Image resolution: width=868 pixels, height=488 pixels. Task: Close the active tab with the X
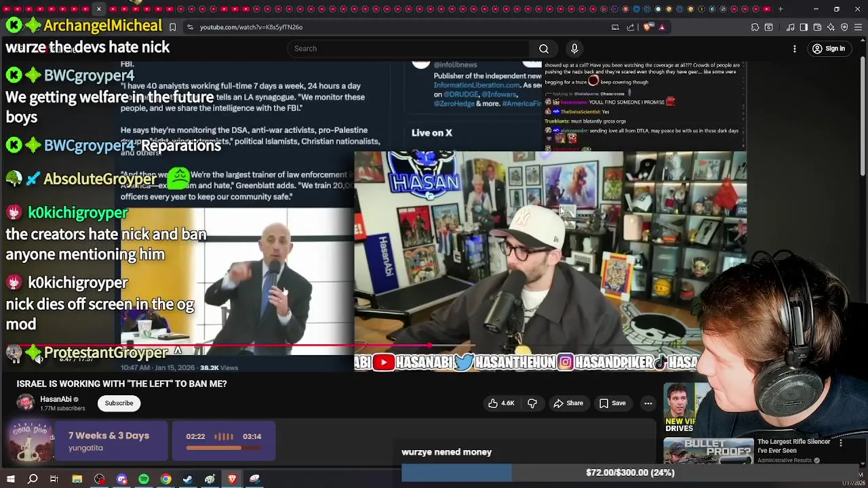[x=98, y=9]
